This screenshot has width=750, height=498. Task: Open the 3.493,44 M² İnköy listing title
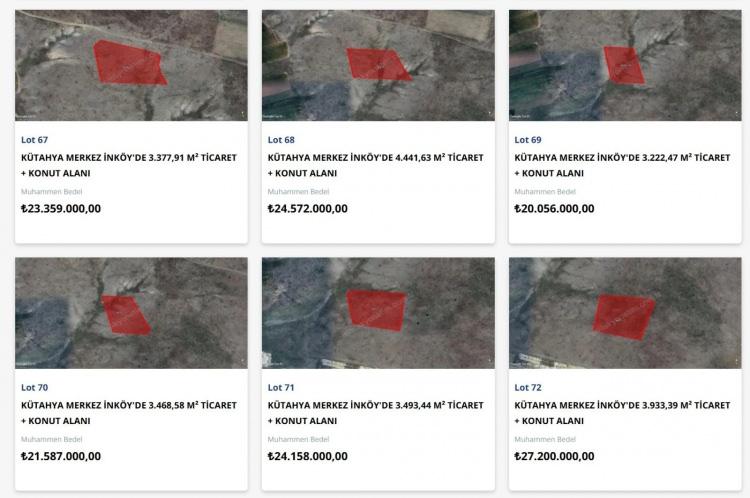376,413
